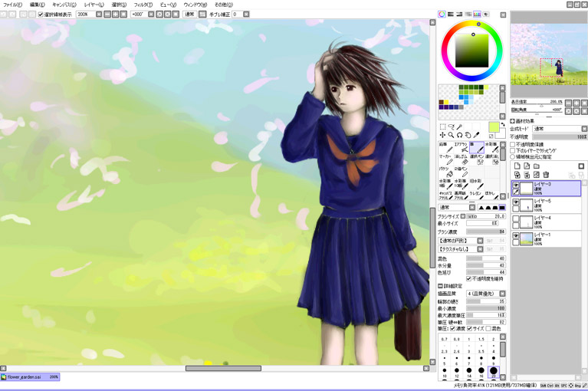Image resolution: width=588 pixels, height=391 pixels.
Task: Select the rectangular selection tool
Action: (442, 127)
